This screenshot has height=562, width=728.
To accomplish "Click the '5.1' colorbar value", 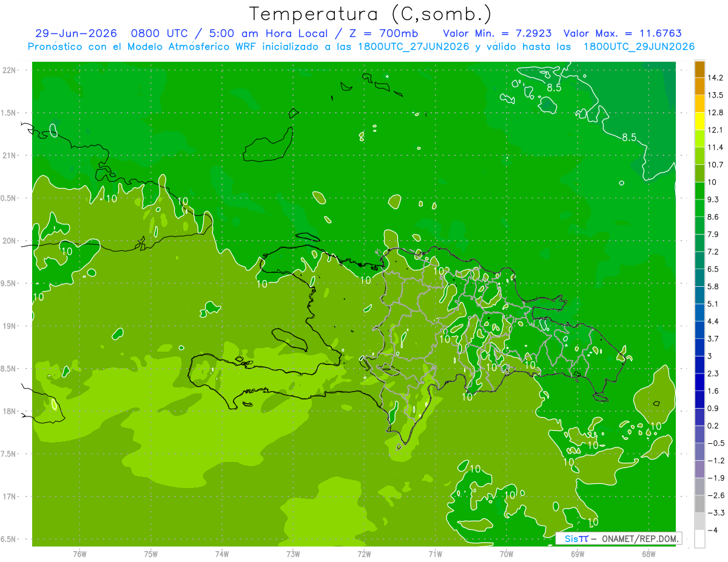I will [713, 304].
